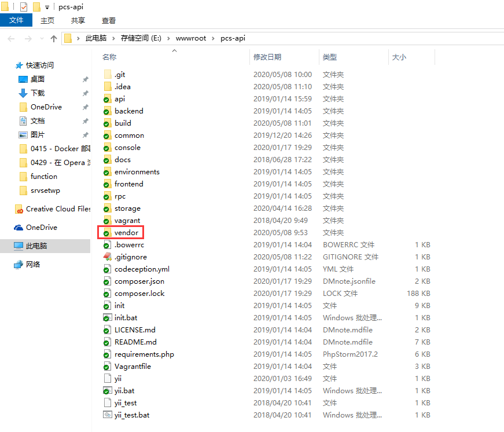
Task: Expand the chevron after 此电脑 in address bar
Action: pyautogui.click(x=113, y=39)
